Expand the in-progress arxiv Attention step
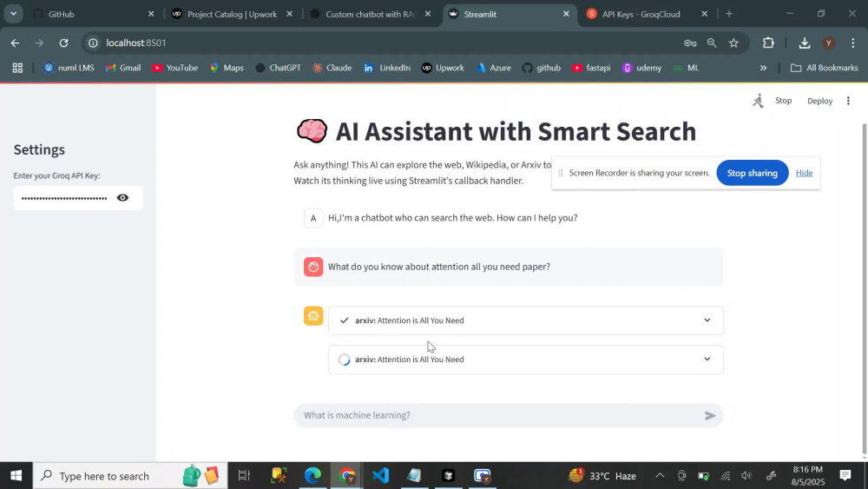 coord(525,360)
